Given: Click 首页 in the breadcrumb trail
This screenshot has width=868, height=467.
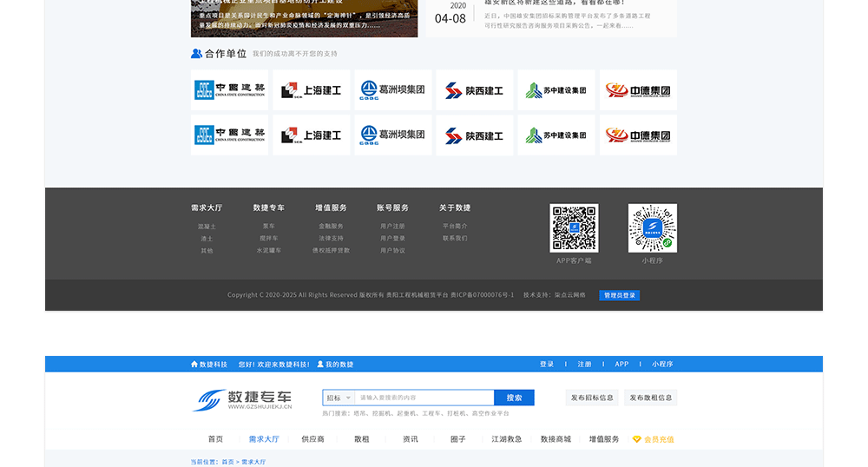Looking at the screenshot, I should [227, 462].
